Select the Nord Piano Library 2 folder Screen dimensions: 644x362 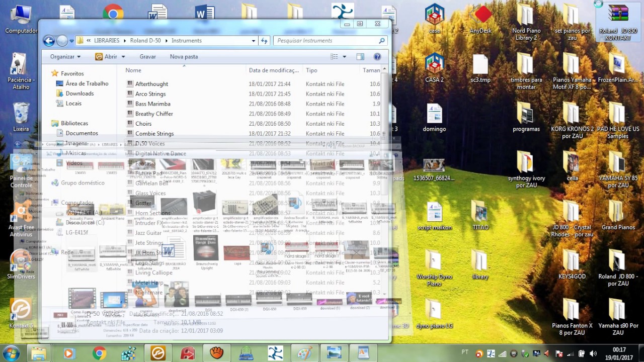(x=526, y=23)
